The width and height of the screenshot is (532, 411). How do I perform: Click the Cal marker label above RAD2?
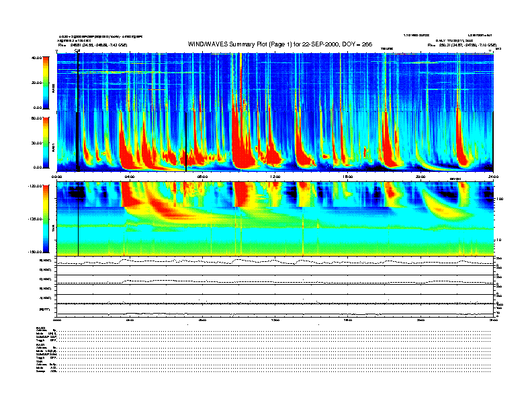pos(77,51)
